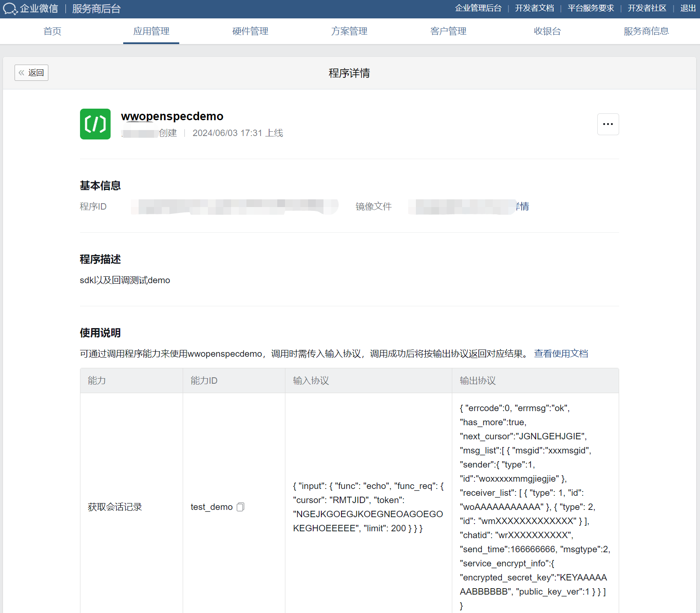Click the WeCom logo icon in header
Screen dimensions: 700x613
click(10, 9)
